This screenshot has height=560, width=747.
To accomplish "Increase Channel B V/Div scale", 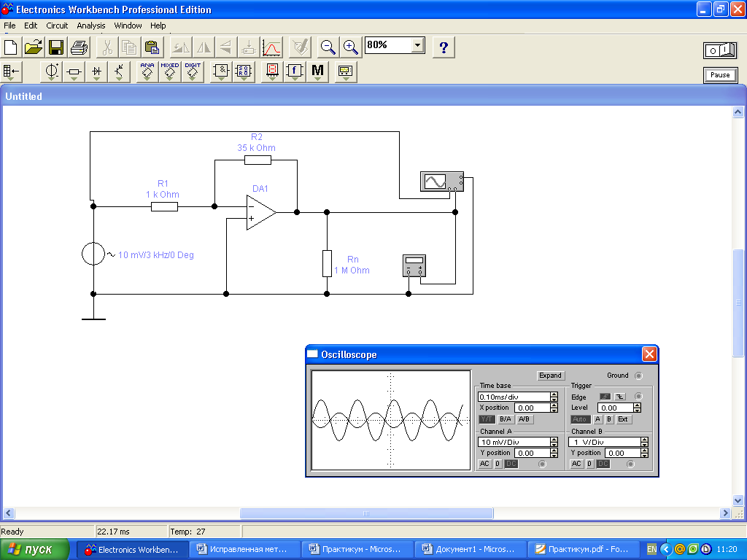I will [x=644, y=440].
